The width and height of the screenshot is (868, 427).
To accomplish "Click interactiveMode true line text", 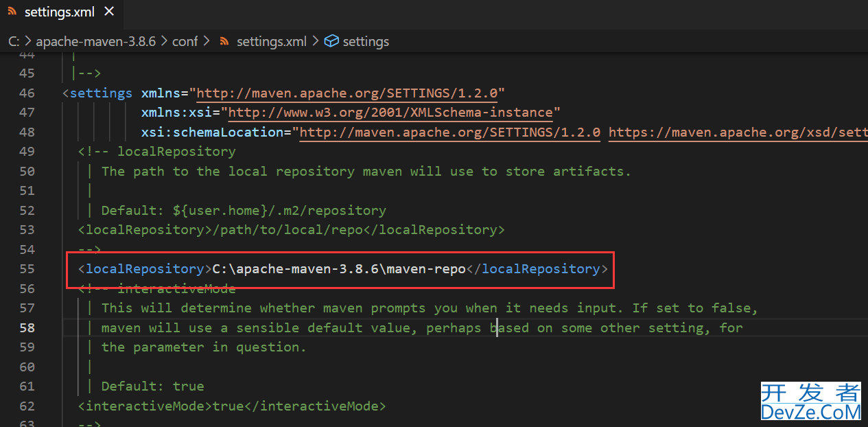I will (x=232, y=406).
